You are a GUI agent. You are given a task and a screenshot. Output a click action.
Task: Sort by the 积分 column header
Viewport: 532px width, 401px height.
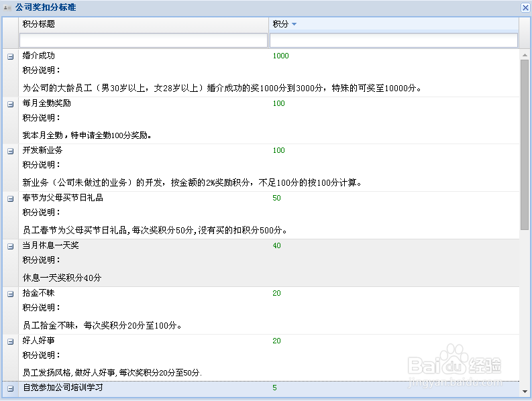[x=394, y=24]
